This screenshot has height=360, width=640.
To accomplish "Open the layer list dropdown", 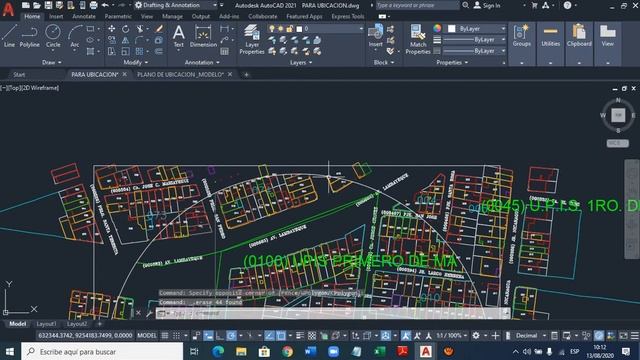I will [361, 29].
